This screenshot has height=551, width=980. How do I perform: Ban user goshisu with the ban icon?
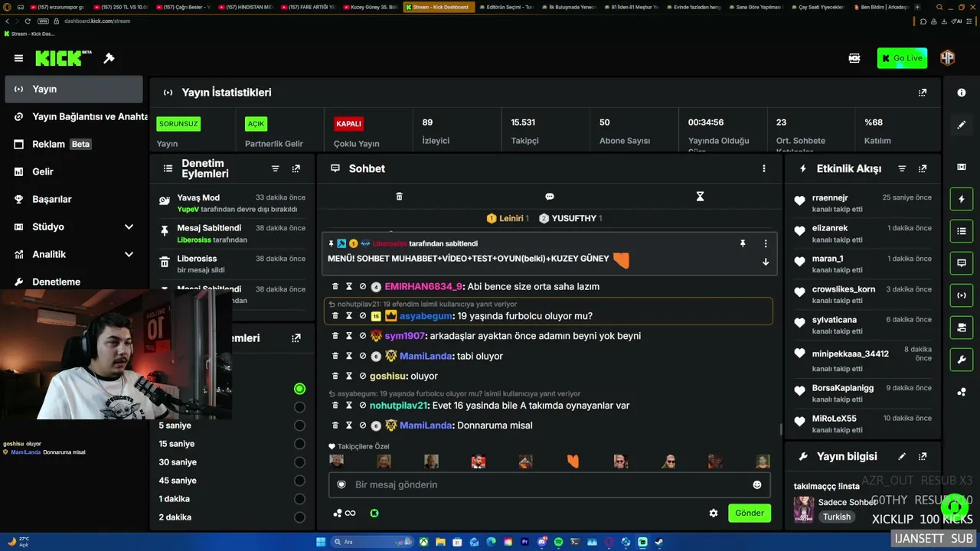(x=363, y=376)
